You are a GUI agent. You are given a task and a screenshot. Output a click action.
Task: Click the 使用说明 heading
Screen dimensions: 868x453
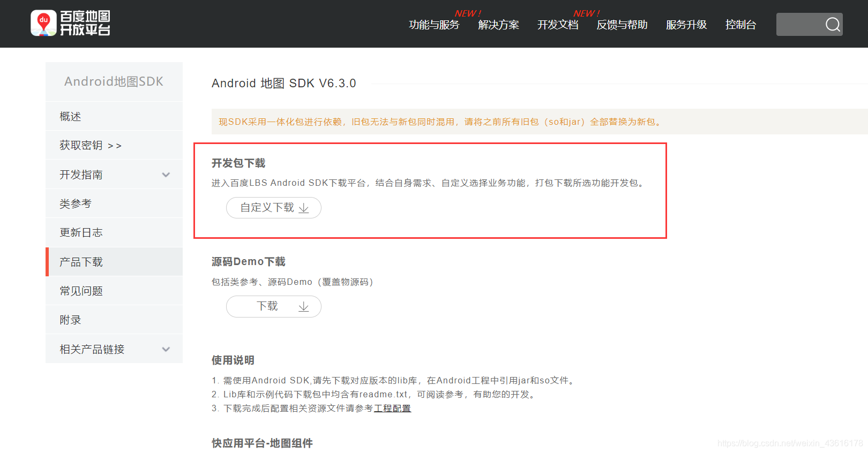233,360
